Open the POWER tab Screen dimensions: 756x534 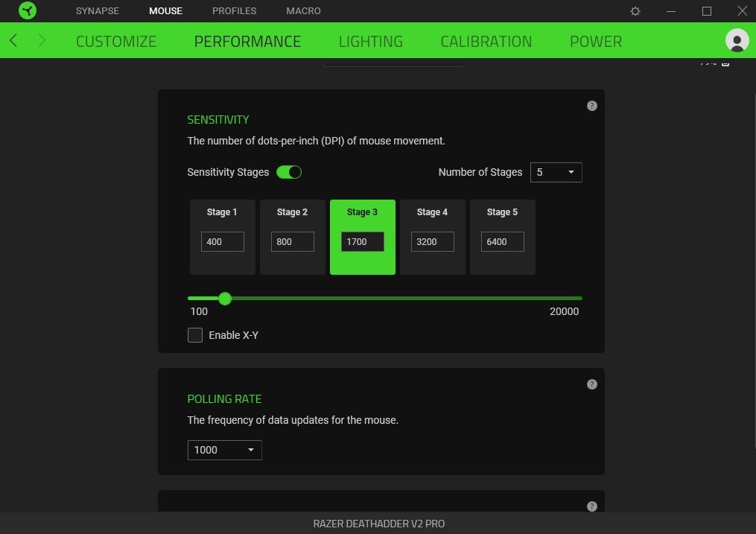(596, 42)
